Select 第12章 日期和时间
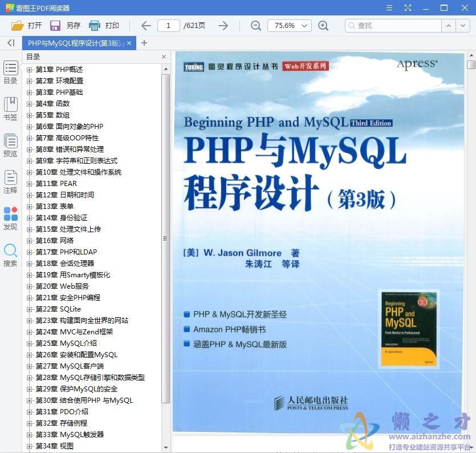Screen dimensions: 476x453 point(64,195)
